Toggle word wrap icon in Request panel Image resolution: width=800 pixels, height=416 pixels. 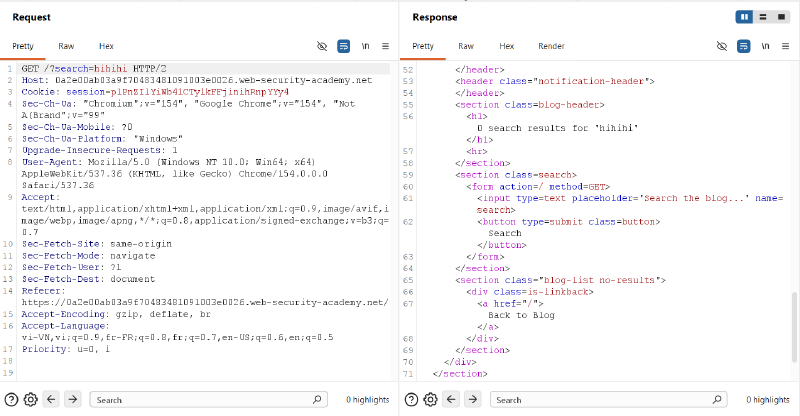click(343, 46)
